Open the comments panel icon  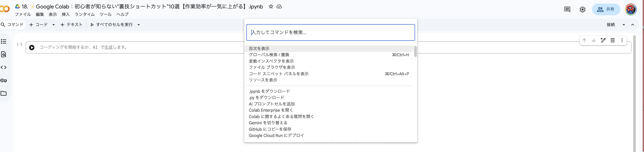pos(567,10)
